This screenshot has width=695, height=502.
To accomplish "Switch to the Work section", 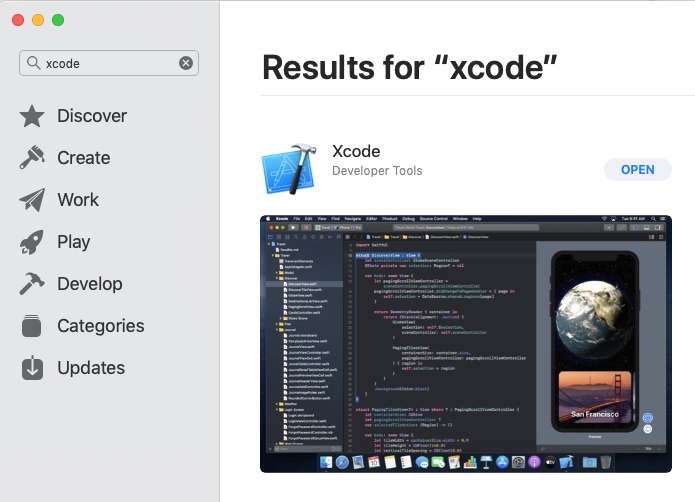I will [x=78, y=200].
